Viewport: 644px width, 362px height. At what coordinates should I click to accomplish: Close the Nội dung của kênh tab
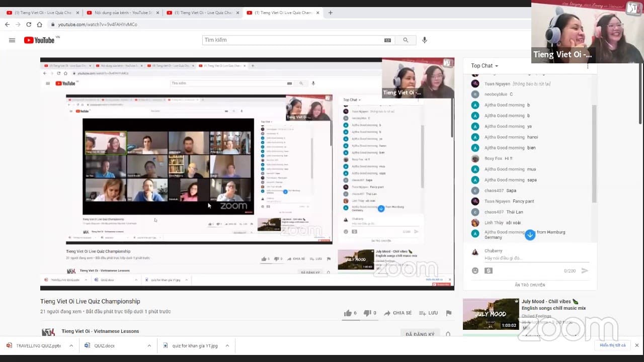[x=157, y=13]
